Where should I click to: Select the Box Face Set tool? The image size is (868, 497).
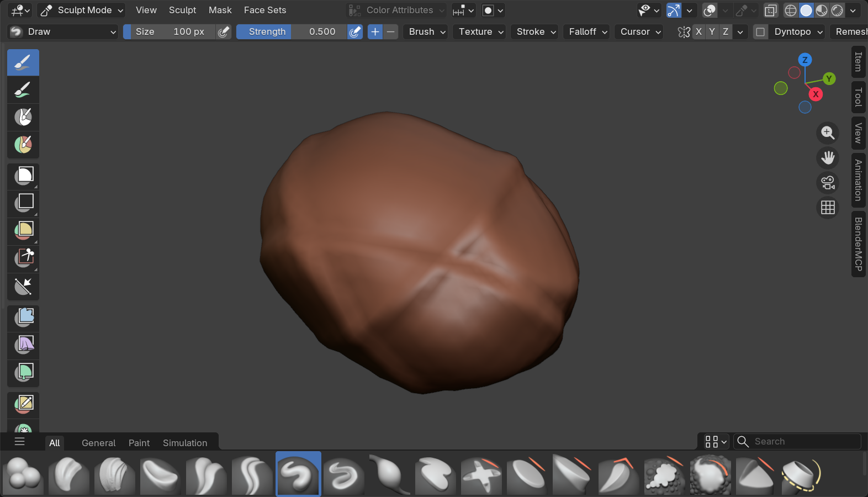[x=23, y=231]
